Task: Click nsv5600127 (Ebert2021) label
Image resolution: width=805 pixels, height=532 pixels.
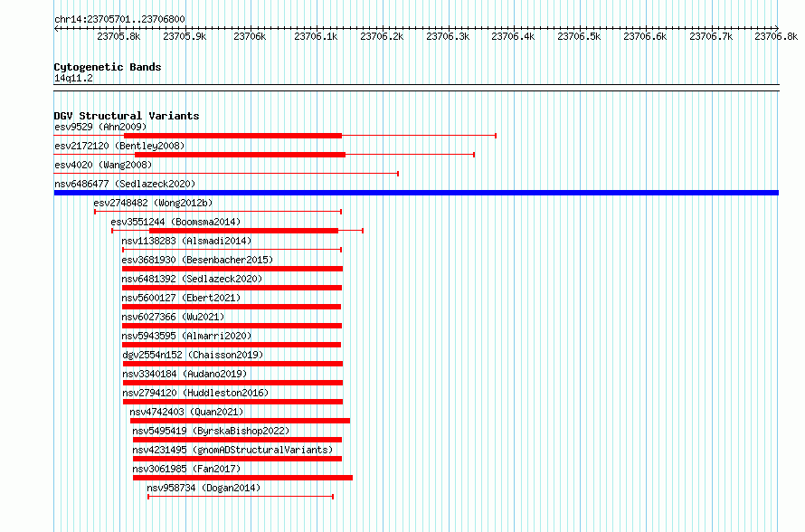Action: (181, 298)
